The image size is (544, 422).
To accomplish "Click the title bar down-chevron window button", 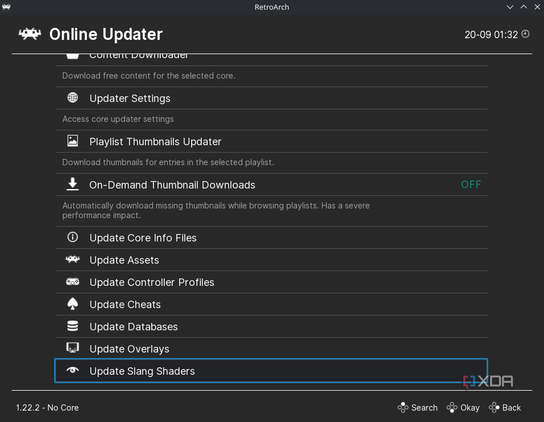I will click(x=510, y=7).
